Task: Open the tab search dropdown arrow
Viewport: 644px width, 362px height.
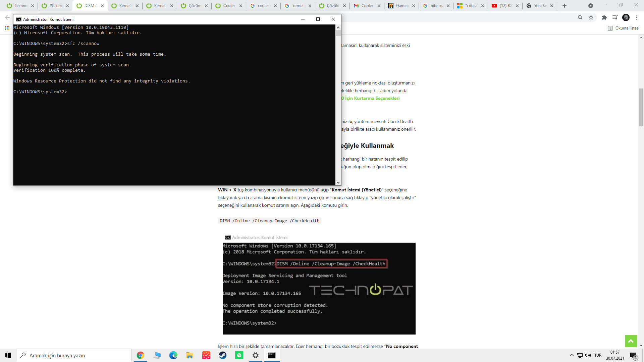Action: 591,6
